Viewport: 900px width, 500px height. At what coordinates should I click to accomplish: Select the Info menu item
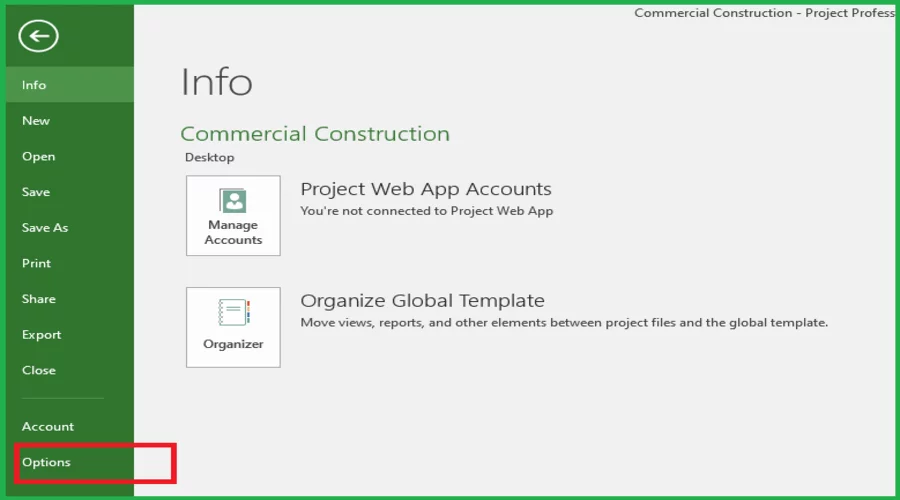click(x=70, y=85)
